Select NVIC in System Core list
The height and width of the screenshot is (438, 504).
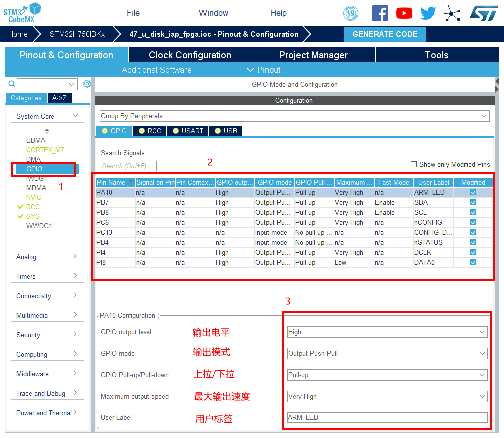tap(34, 197)
